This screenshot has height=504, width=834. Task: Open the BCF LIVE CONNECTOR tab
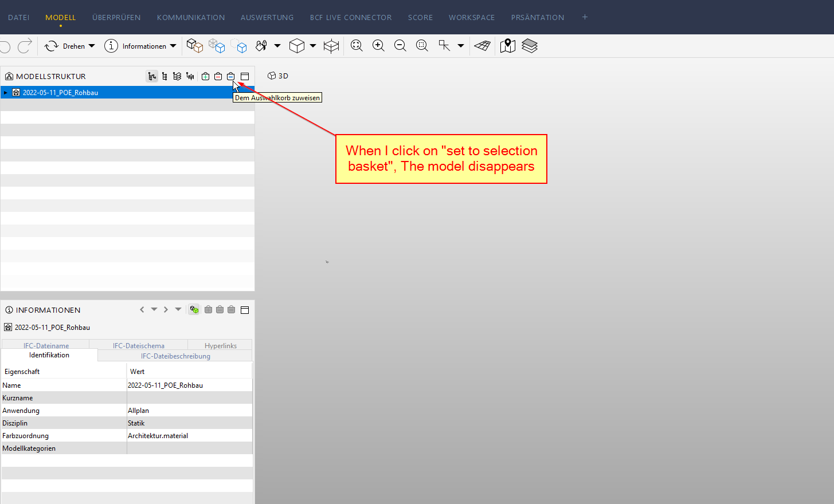[x=351, y=17]
